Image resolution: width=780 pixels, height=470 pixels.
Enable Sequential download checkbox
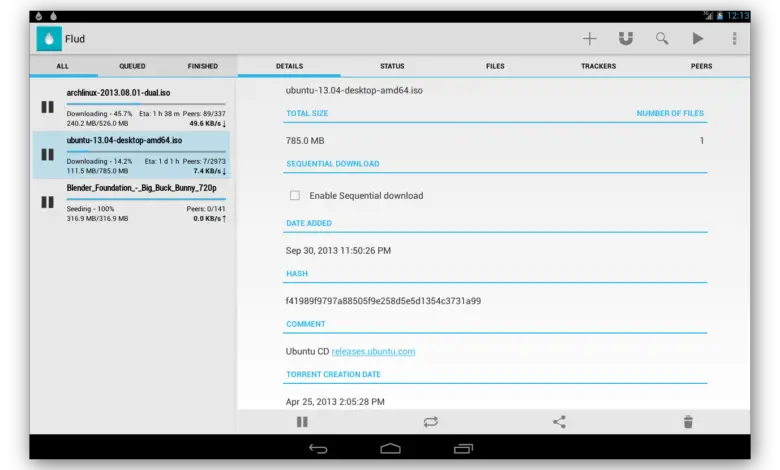(295, 195)
